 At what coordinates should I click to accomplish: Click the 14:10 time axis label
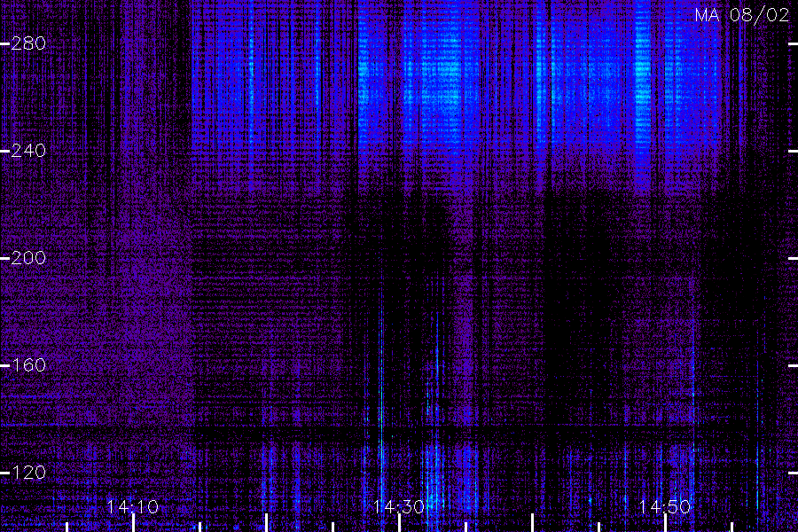132,507
